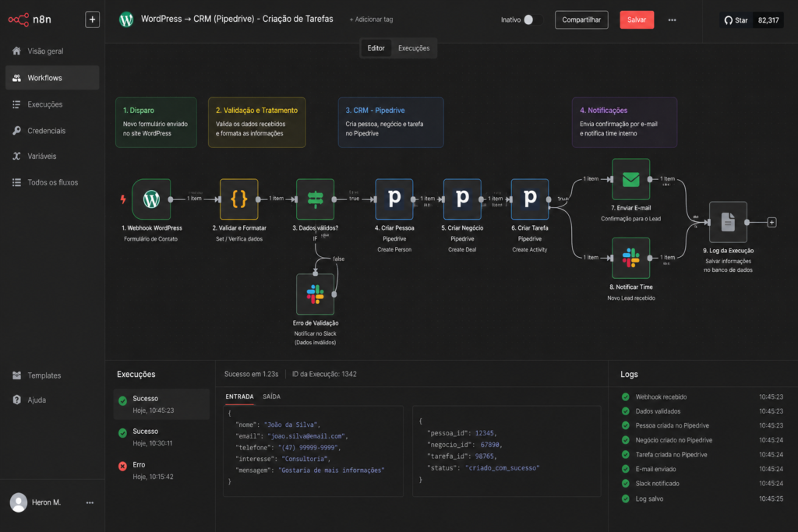Viewport: 798px width, 532px height.
Task: Go to Credenciais in the sidebar
Action: click(x=46, y=131)
